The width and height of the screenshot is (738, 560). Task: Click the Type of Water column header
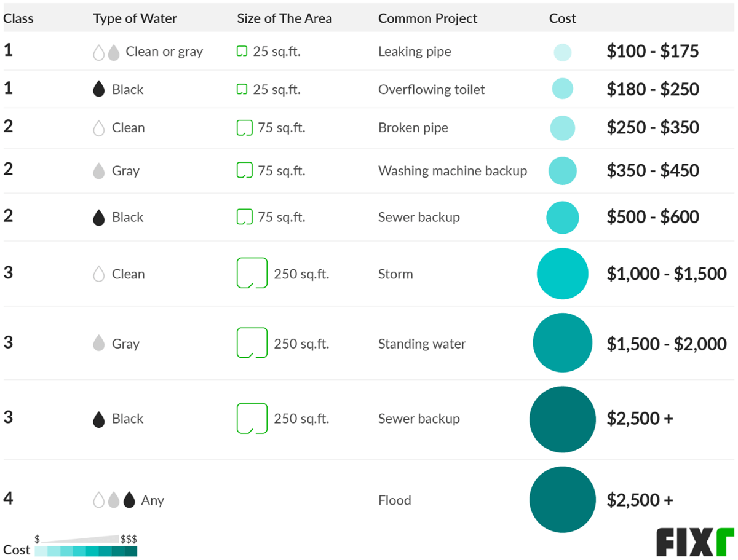click(x=135, y=18)
